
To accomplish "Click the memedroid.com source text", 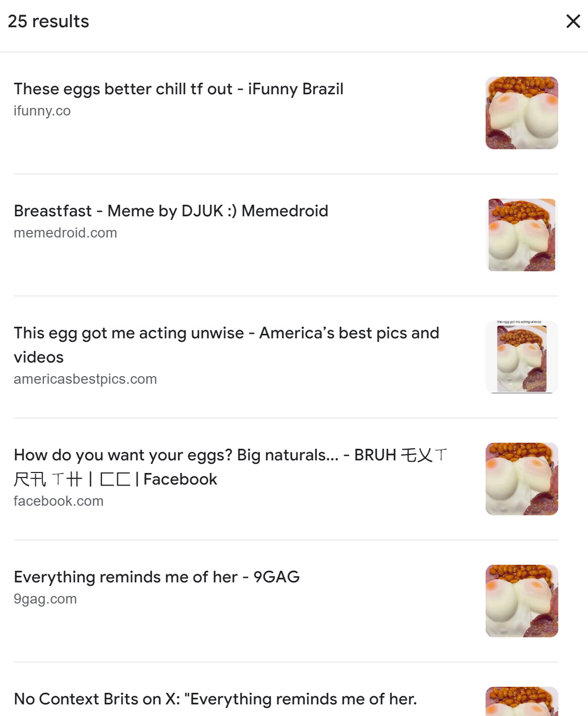I will pyautogui.click(x=65, y=233).
